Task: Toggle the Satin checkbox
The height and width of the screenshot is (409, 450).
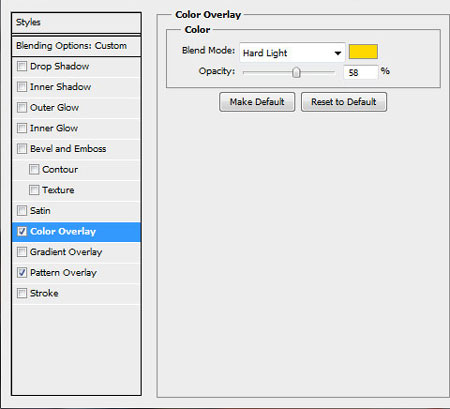Action: point(22,210)
